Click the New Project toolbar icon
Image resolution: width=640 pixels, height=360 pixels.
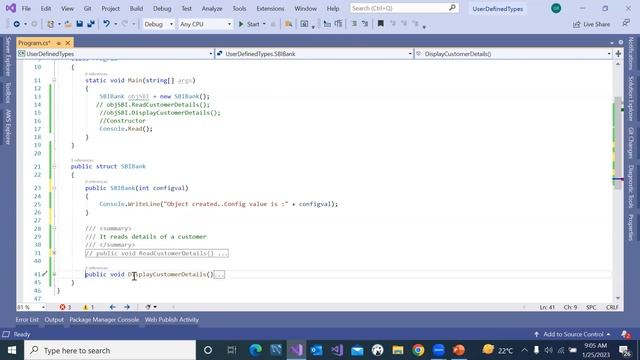coord(50,24)
